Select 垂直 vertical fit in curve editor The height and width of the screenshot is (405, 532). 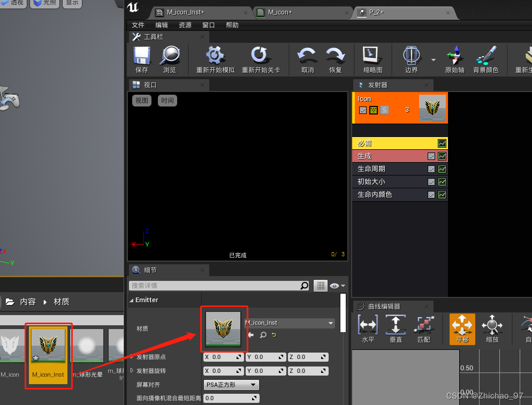[396, 328]
